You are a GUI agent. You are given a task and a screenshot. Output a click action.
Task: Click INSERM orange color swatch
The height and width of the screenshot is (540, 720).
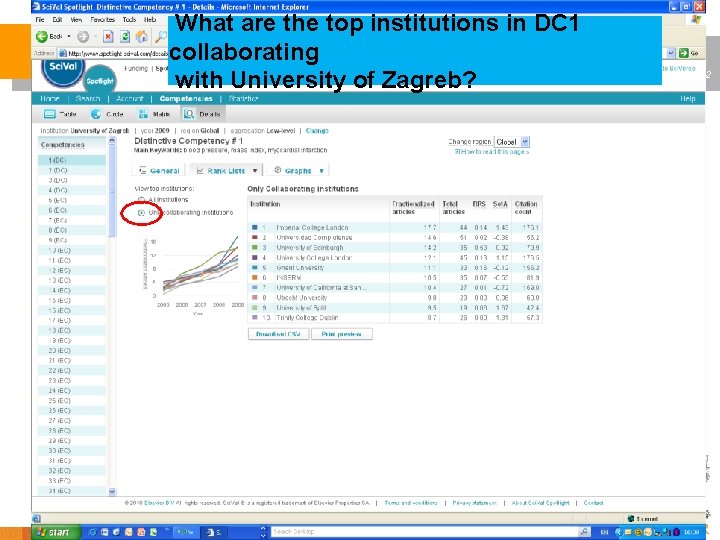tap(254, 277)
